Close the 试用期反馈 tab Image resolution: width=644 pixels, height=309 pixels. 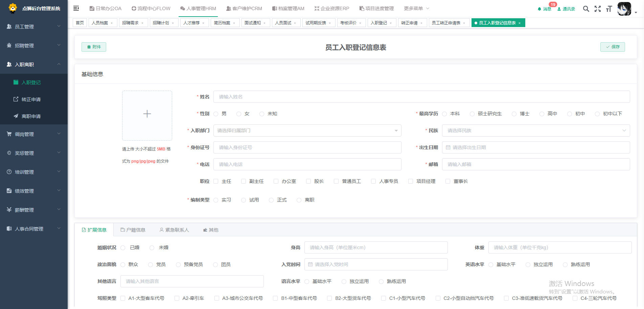(330, 23)
